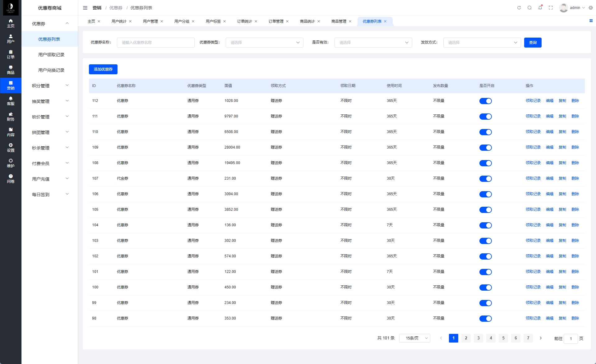Open the 15条/页 page size dropdown
The height and width of the screenshot is (364, 596).
(414, 338)
